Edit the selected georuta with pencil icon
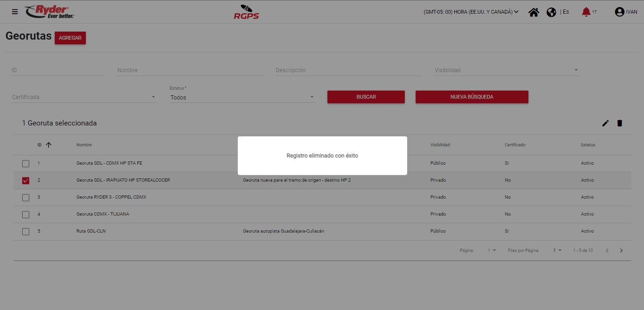Image resolution: width=644 pixels, height=310 pixels. pyautogui.click(x=605, y=123)
